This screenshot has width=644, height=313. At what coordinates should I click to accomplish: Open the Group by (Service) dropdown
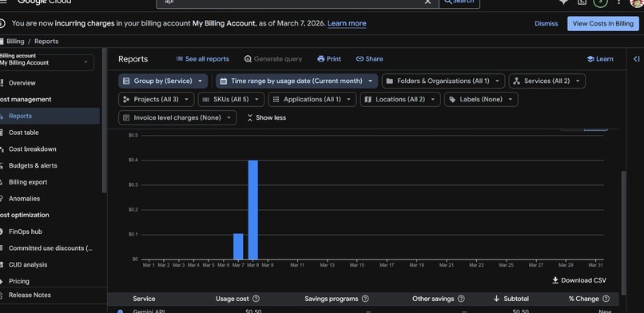(163, 81)
